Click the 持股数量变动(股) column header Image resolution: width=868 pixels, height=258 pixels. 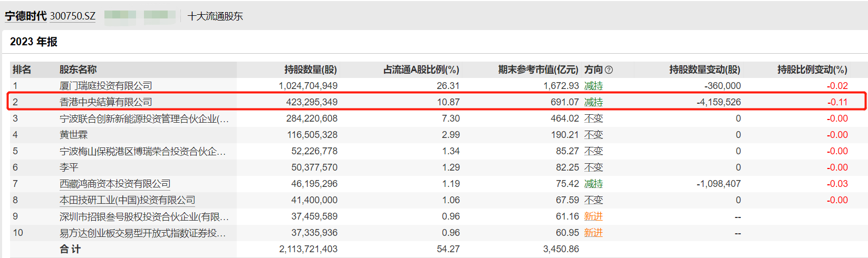[x=705, y=70]
